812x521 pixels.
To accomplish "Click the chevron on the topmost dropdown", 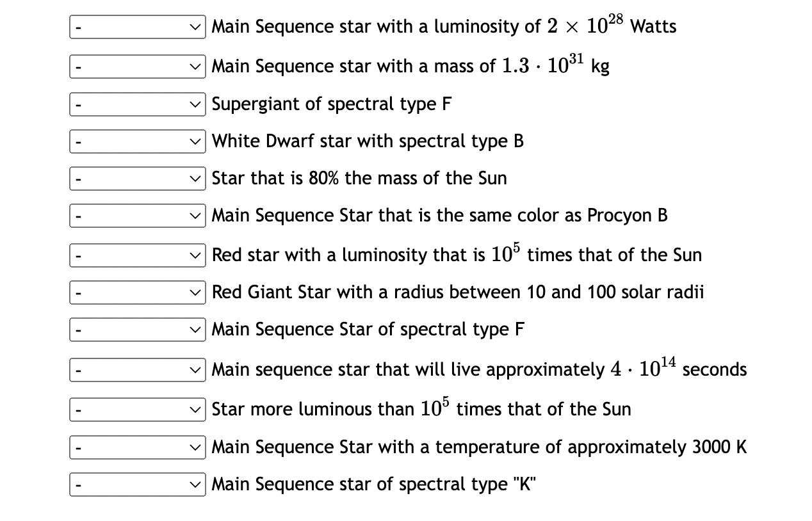I will click(x=195, y=27).
